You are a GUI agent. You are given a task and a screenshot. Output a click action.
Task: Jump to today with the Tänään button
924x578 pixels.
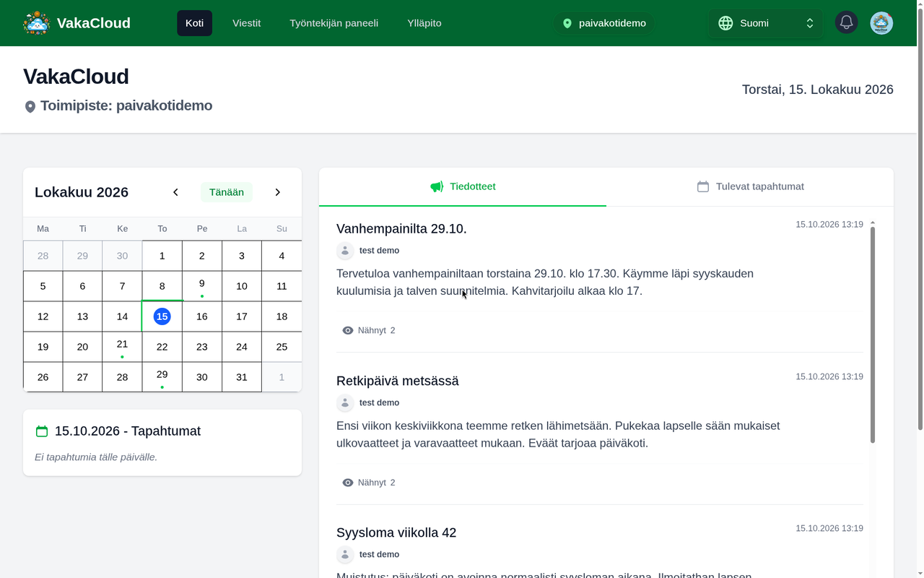pyautogui.click(x=227, y=192)
